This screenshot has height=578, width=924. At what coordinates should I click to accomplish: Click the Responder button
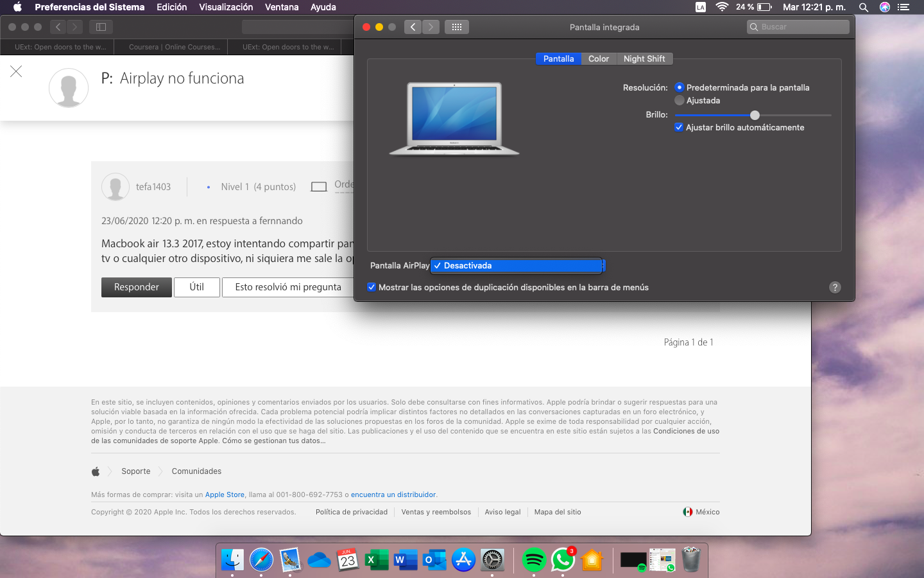136,287
